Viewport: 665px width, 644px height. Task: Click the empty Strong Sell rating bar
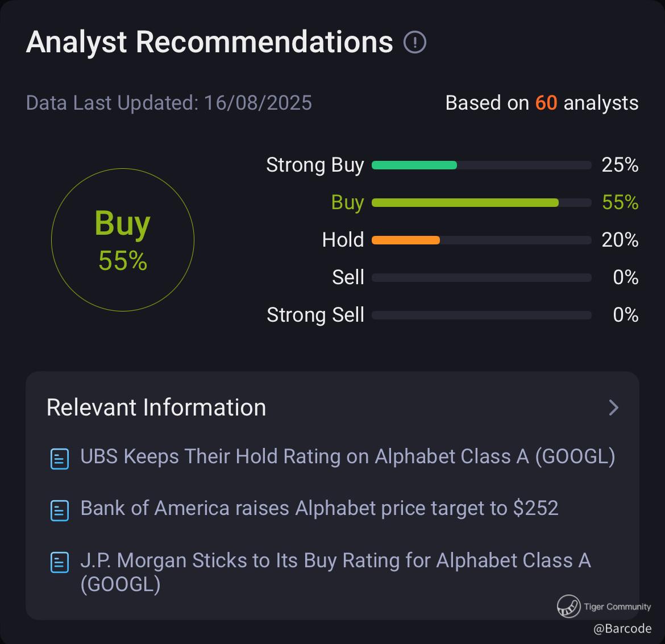[x=481, y=315]
